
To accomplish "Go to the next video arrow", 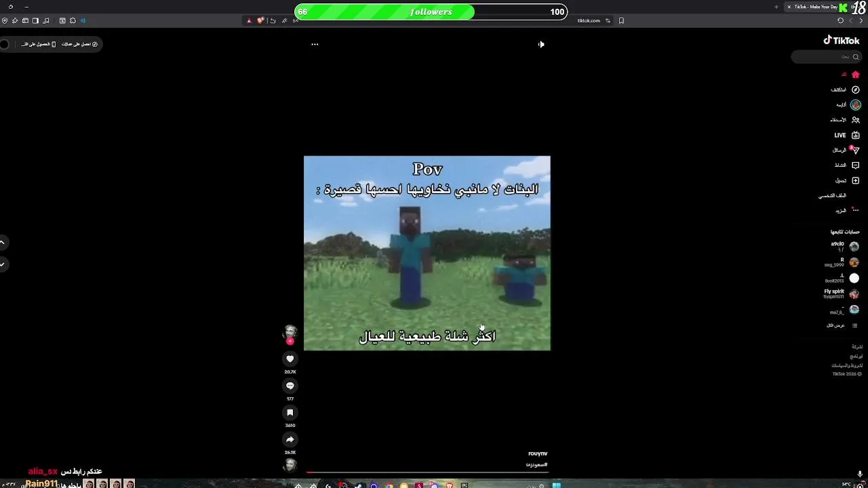I will (x=3, y=264).
